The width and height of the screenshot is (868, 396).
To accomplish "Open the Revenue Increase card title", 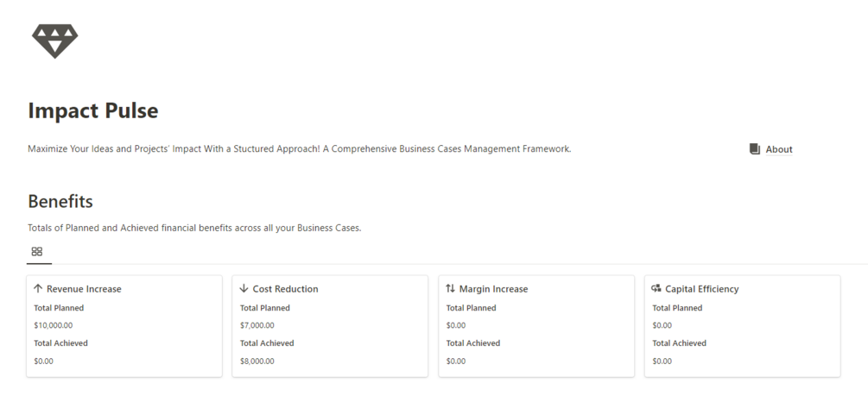I will pos(84,289).
